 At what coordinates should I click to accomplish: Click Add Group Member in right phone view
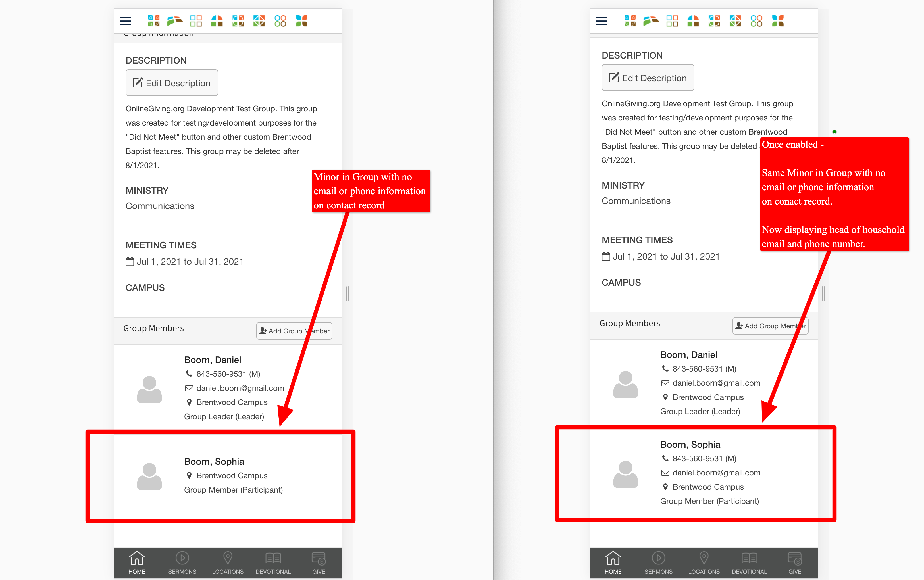click(771, 326)
